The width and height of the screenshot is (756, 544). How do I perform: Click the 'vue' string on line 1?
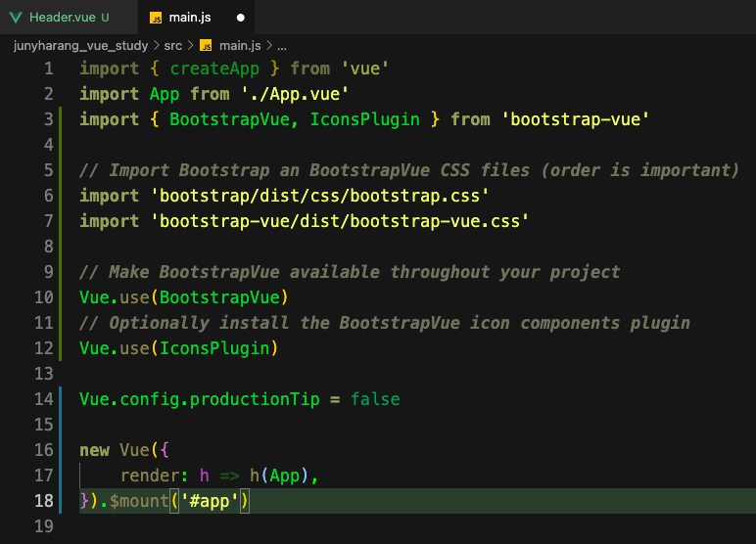tap(365, 68)
